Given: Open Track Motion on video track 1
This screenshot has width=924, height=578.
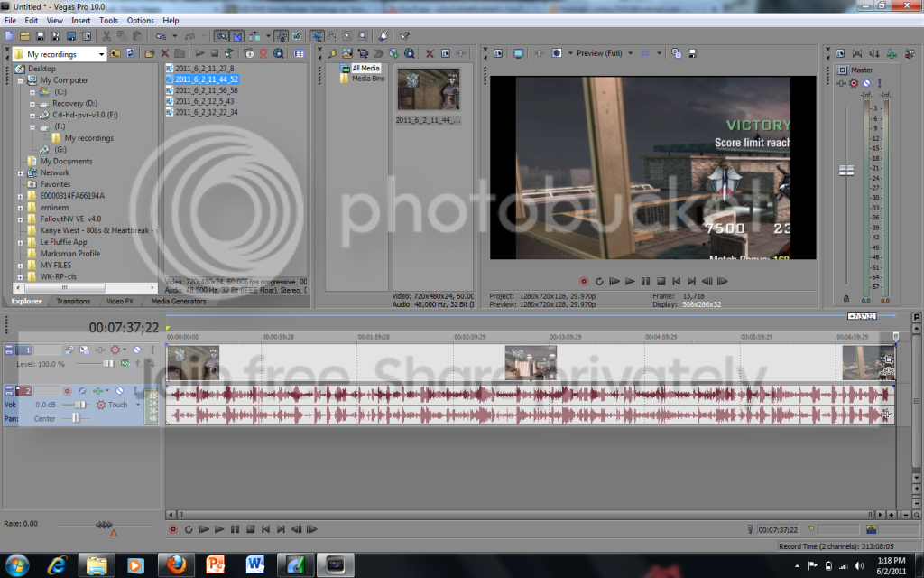Looking at the screenshot, I should tap(84, 350).
